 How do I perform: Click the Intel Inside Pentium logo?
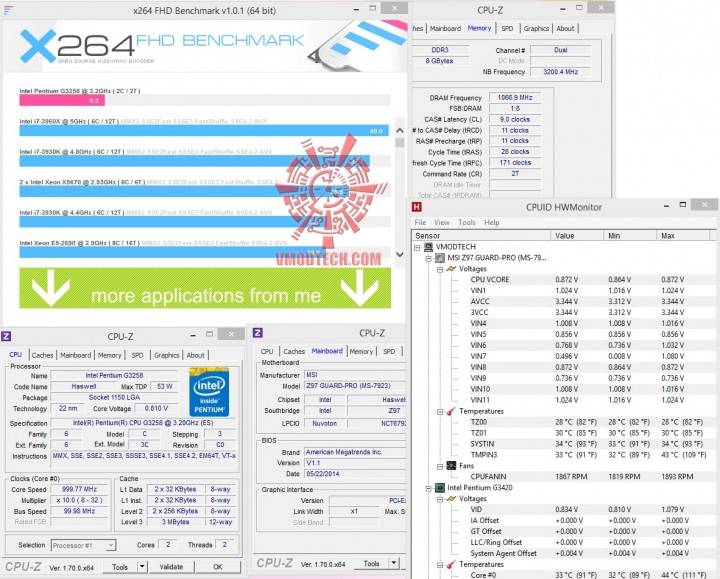coord(209,392)
